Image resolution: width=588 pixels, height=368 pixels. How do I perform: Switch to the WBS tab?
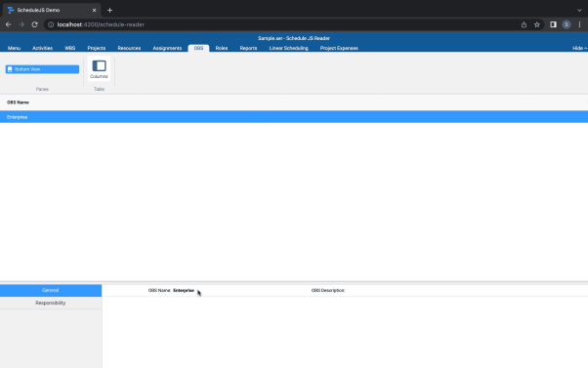click(x=69, y=48)
